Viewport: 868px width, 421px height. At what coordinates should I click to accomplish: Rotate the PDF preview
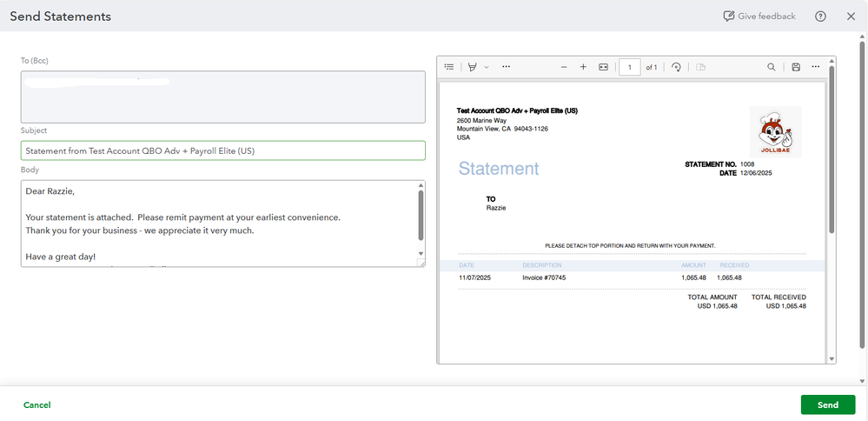pyautogui.click(x=676, y=67)
